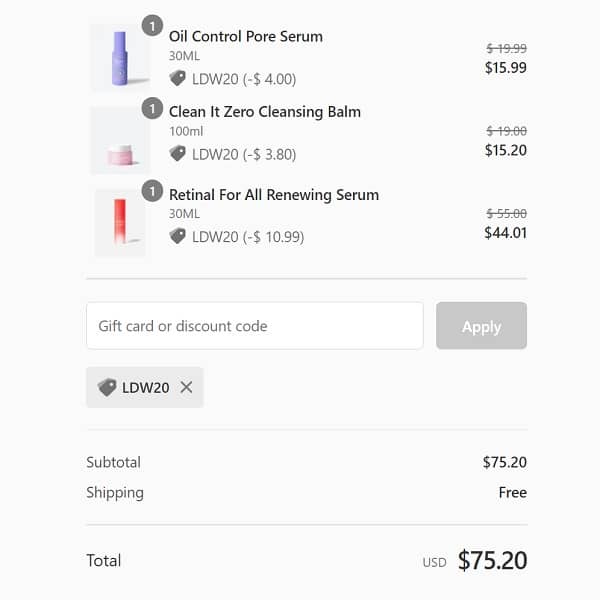The height and width of the screenshot is (600, 600).
Task: Click the LDW20 (-$ 10.99) discount text
Action: (x=247, y=237)
